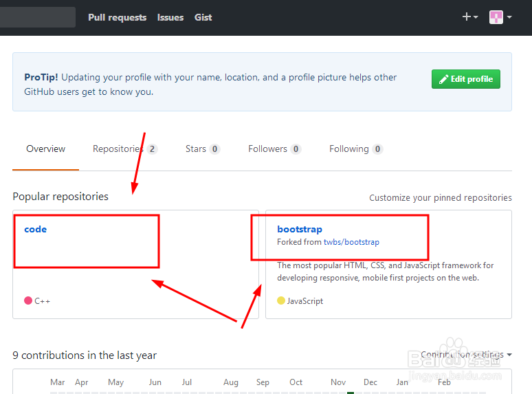The height and width of the screenshot is (394, 532).
Task: Go to Gist from the header
Action: [203, 17]
